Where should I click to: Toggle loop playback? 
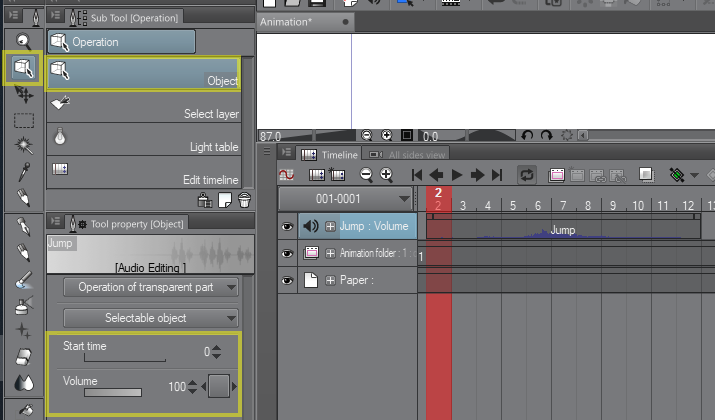pos(527,175)
